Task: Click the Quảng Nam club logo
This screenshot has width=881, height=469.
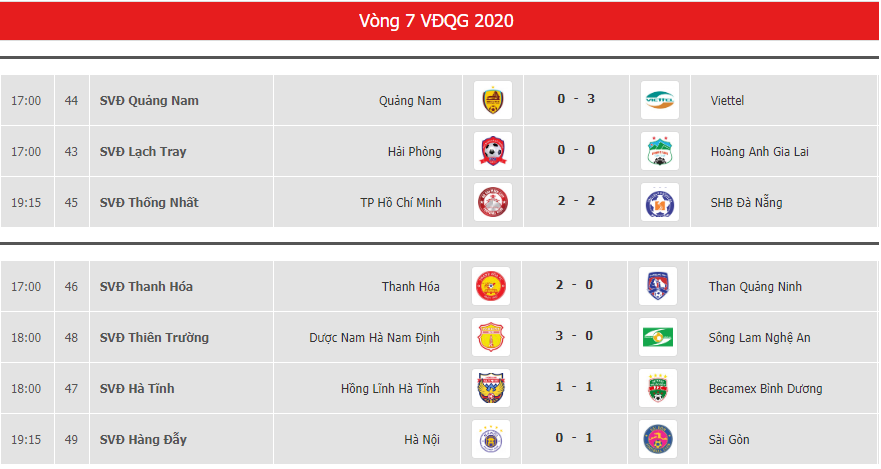Action: (x=493, y=100)
